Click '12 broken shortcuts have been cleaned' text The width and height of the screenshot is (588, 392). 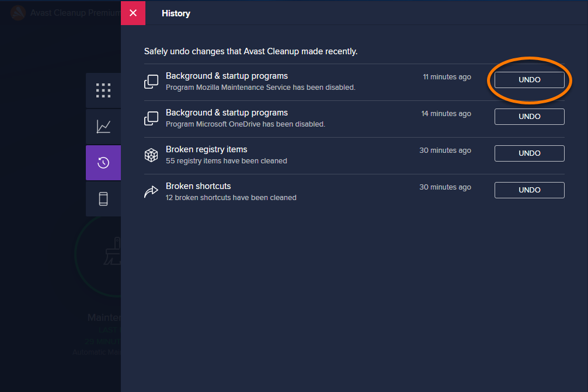point(231,198)
